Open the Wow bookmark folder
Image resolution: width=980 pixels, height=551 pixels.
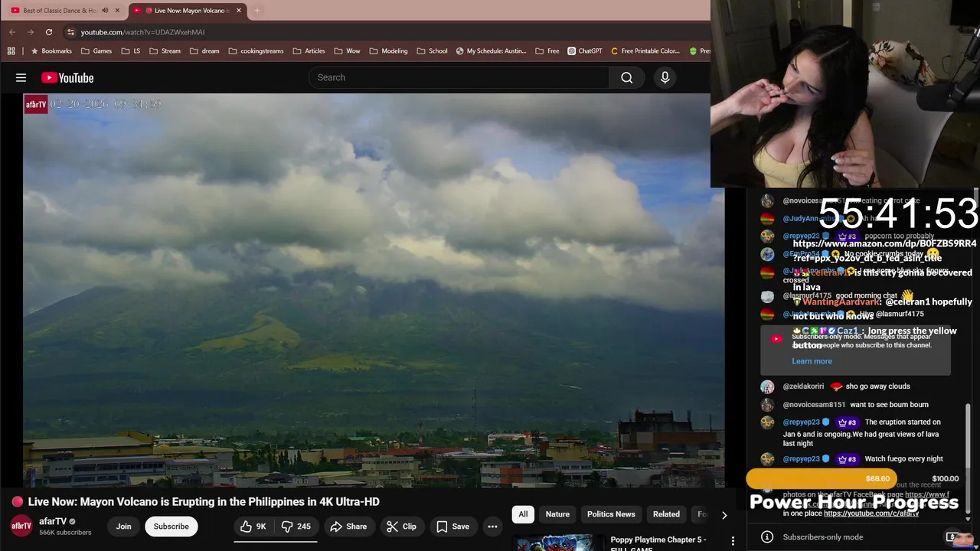348,51
